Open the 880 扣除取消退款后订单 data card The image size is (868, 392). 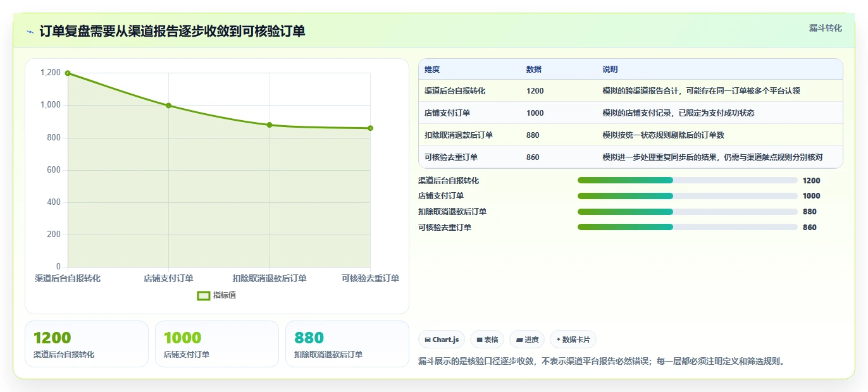(x=347, y=344)
